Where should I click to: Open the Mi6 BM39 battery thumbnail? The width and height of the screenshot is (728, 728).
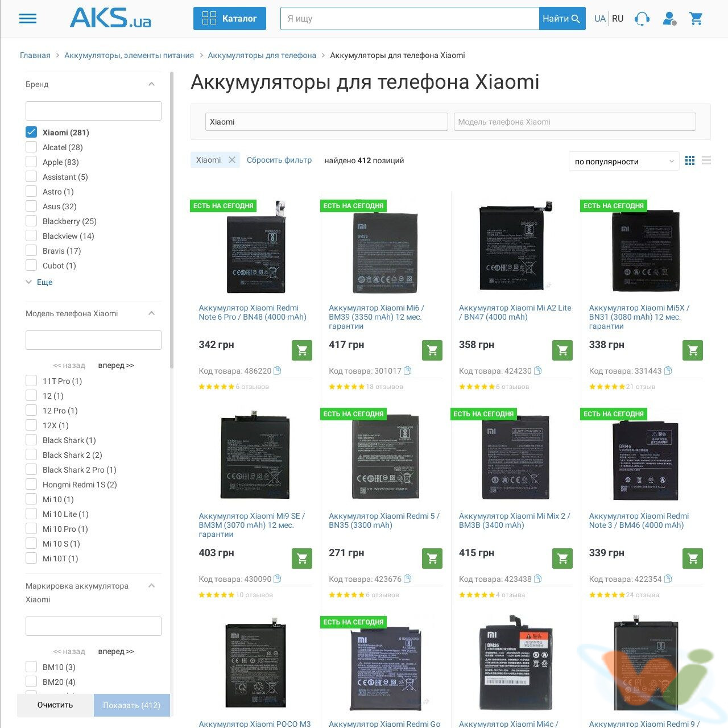(x=386, y=251)
